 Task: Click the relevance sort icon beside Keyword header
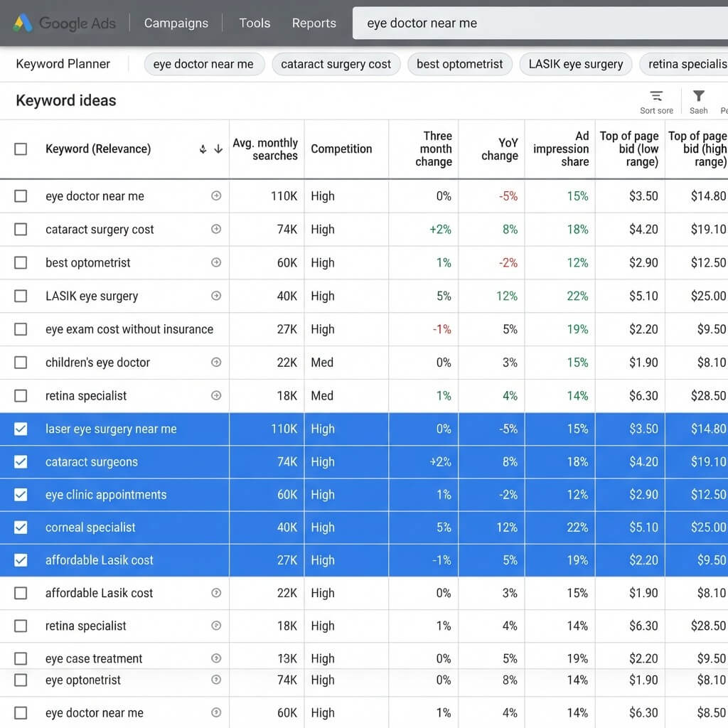pos(203,149)
